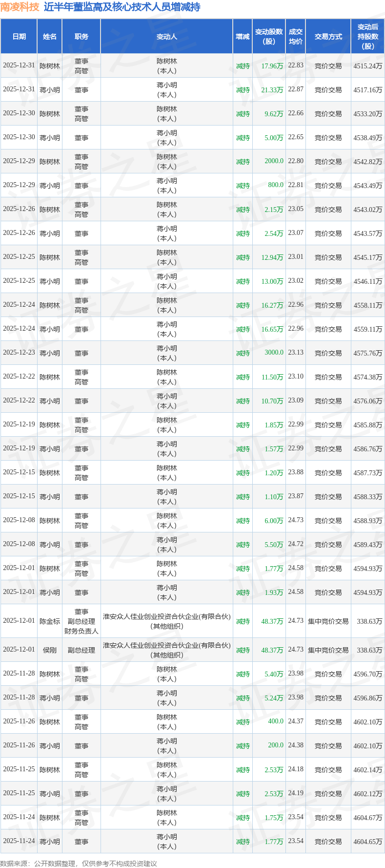Click 集中竞价交易 in the 陈金标 row
The height and width of the screenshot is (868, 385).
[x=328, y=621]
